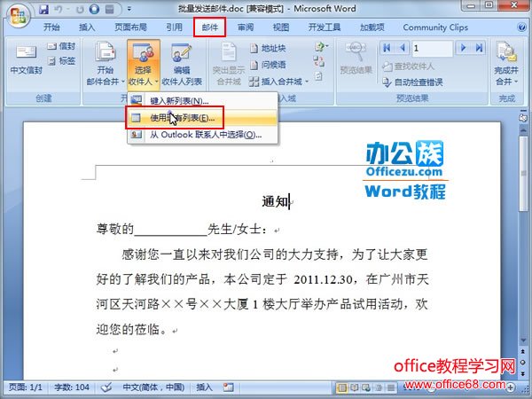Switch to Print Layout view icon

[x=342, y=387]
